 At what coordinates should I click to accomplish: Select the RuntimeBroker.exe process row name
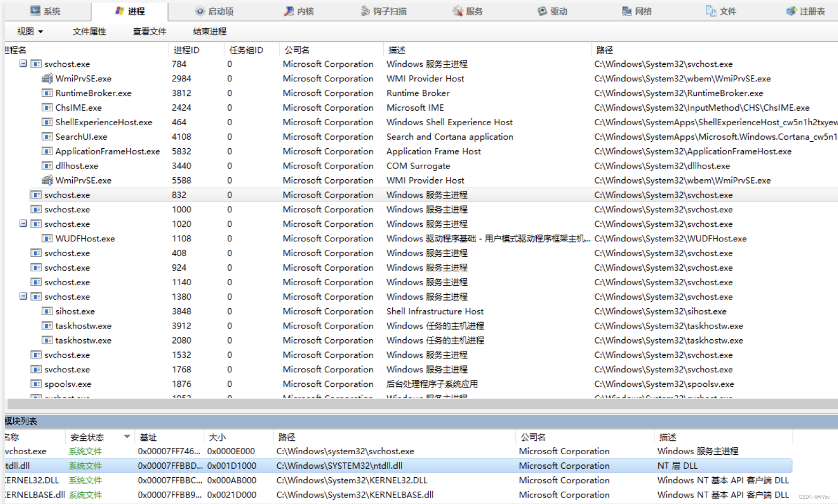[94, 93]
